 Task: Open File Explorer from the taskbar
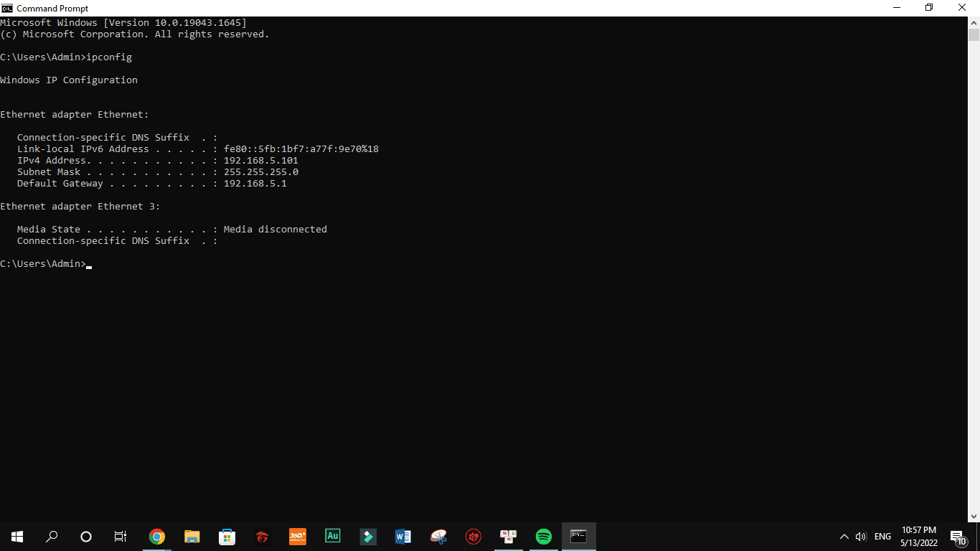[192, 536]
